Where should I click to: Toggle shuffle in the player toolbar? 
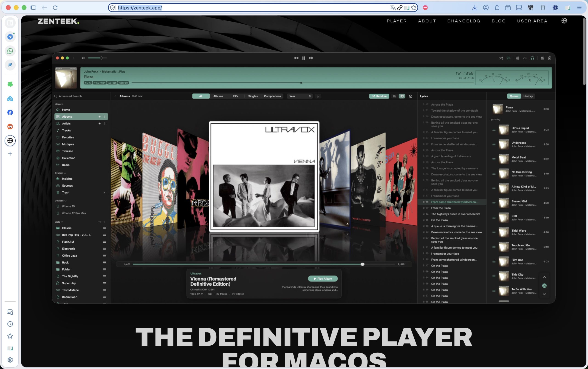(501, 58)
